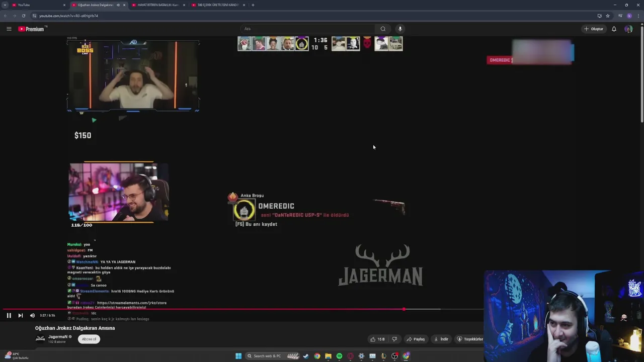Open the media control icon in toolbar
This screenshot has width=644, height=362.
tap(620, 16)
